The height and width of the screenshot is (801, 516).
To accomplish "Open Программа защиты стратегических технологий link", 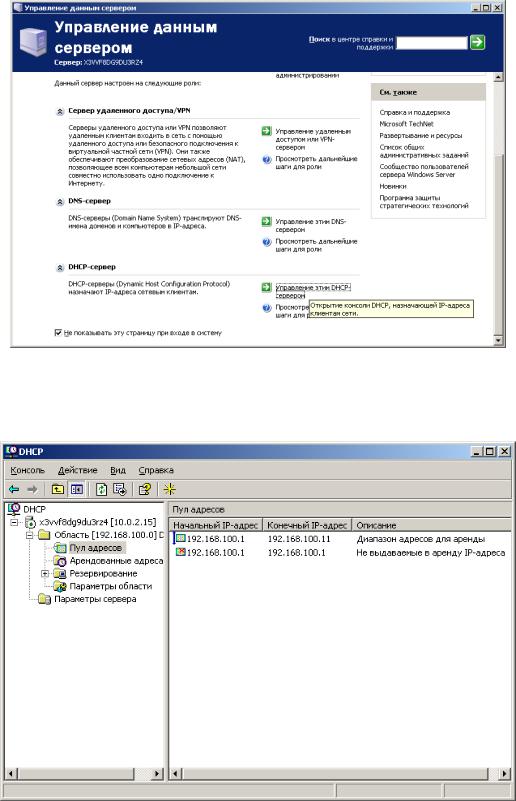I will [424, 202].
